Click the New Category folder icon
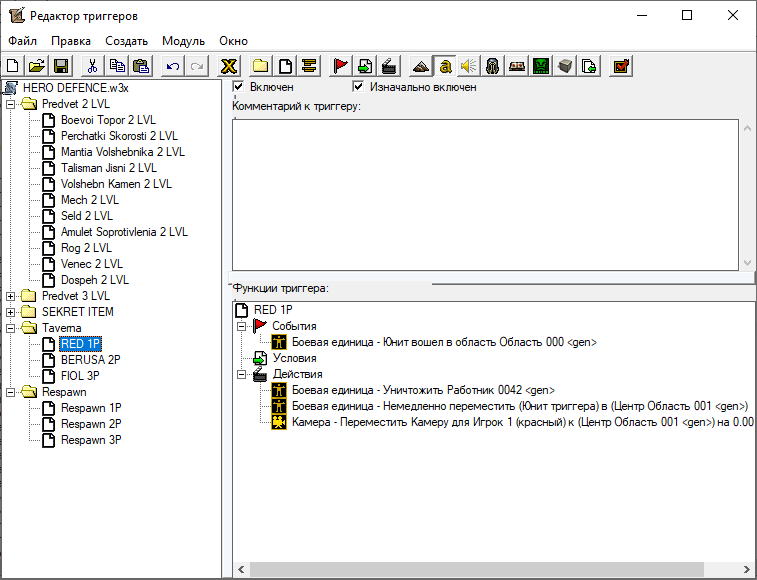Viewport: 757px width, 580px height. click(260, 66)
